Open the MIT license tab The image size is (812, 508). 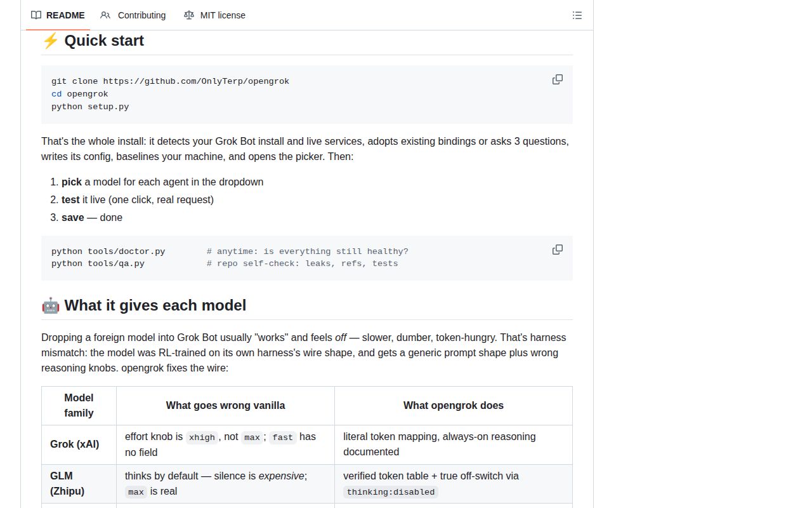point(214,15)
